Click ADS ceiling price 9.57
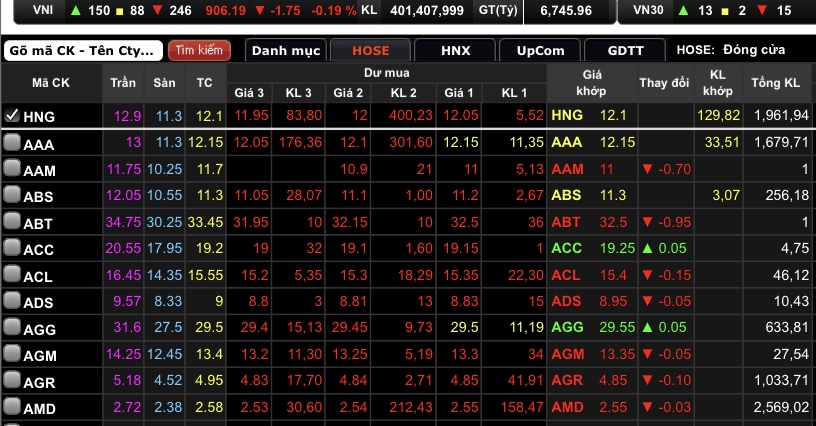816x426 pixels. tap(127, 301)
